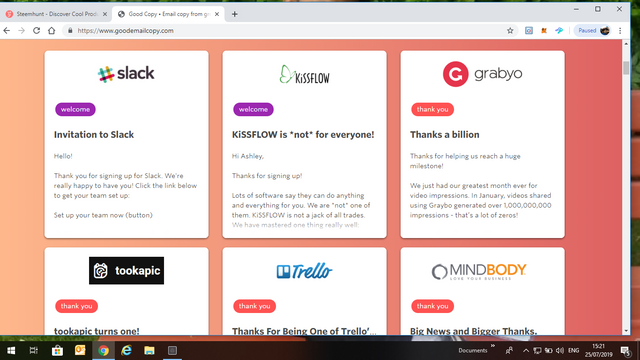640x360 pixels.
Task: Click thank you tag on MINDBODY card
Action: tap(432, 306)
